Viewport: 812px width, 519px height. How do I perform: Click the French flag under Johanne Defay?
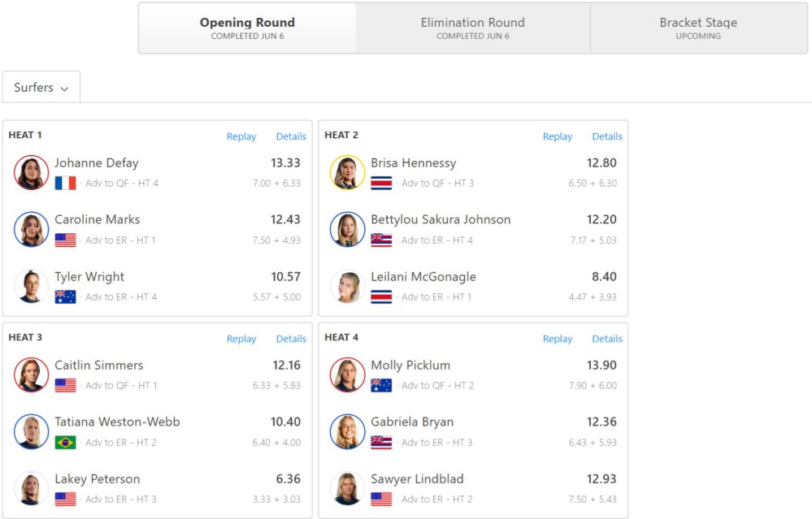click(x=66, y=184)
